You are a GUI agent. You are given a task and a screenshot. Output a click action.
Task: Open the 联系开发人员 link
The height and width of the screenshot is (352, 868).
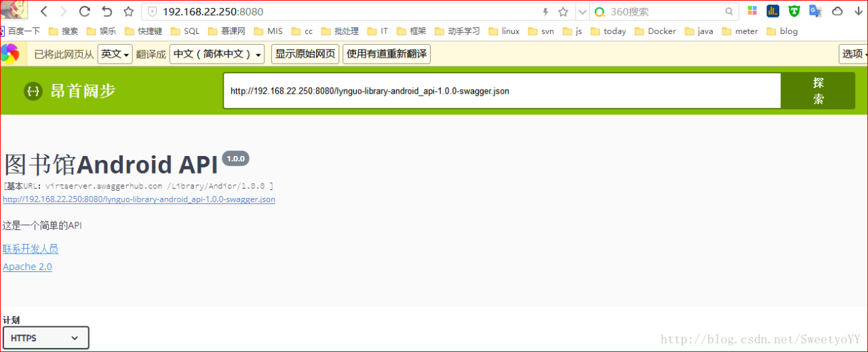point(31,249)
